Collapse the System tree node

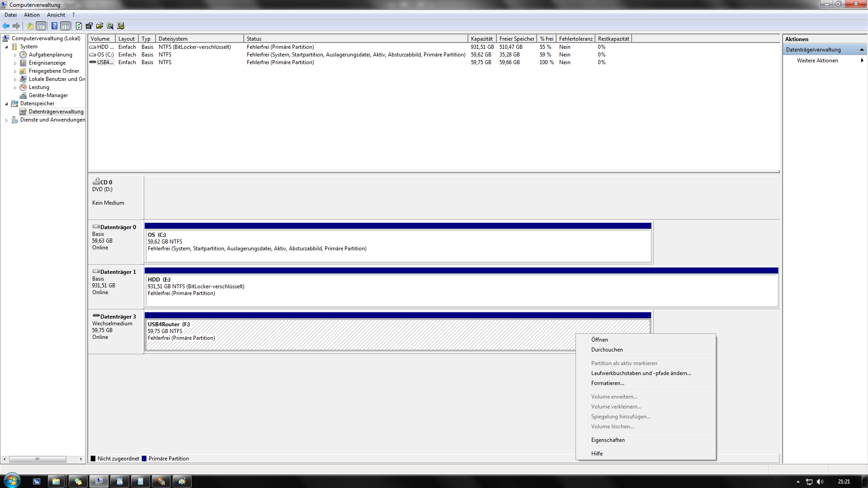[6, 47]
